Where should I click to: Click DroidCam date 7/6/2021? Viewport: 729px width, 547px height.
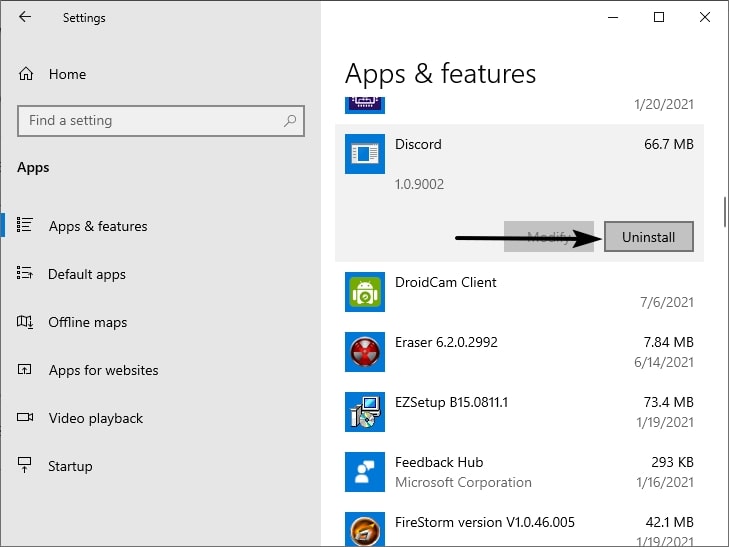667,302
